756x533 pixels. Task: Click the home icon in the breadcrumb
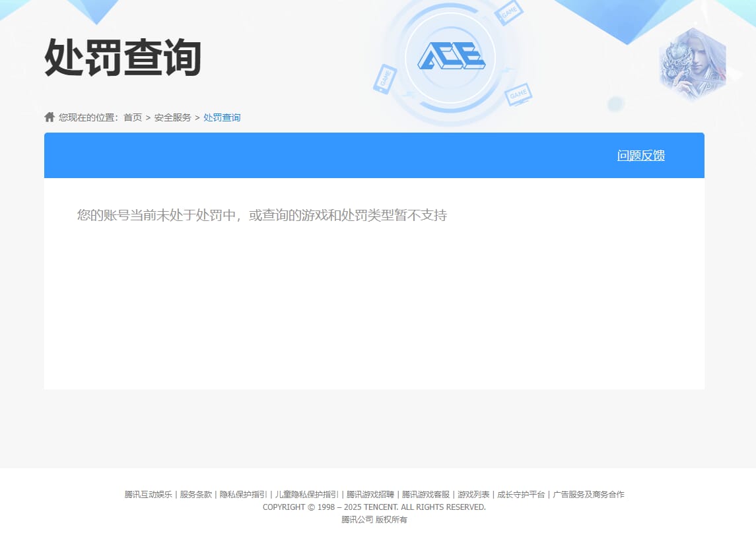[50, 116]
